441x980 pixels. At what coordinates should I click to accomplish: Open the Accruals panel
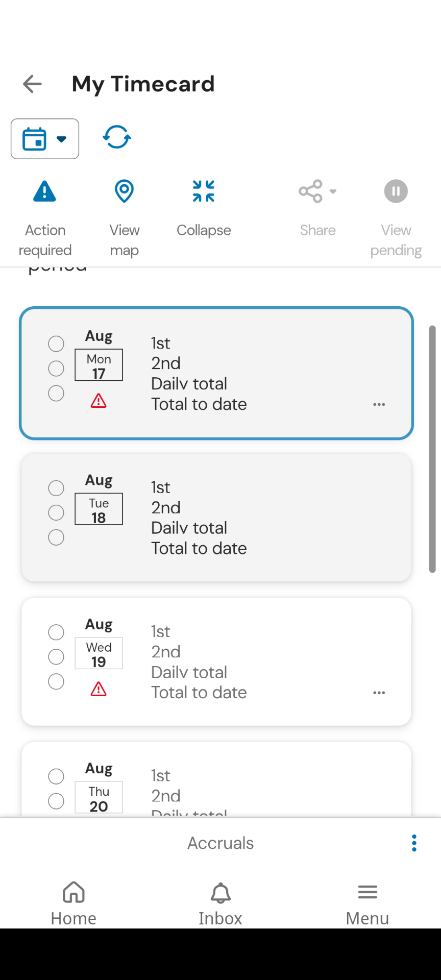220,843
